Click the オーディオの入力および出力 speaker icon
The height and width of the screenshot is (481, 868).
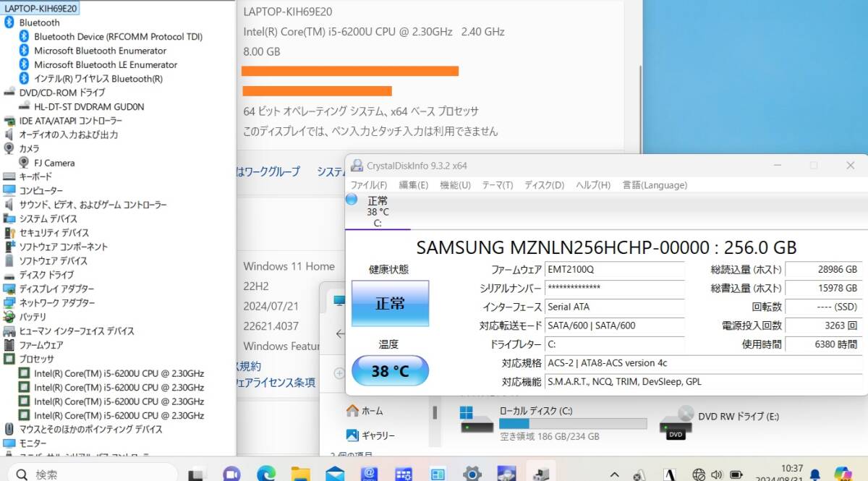click(9, 135)
